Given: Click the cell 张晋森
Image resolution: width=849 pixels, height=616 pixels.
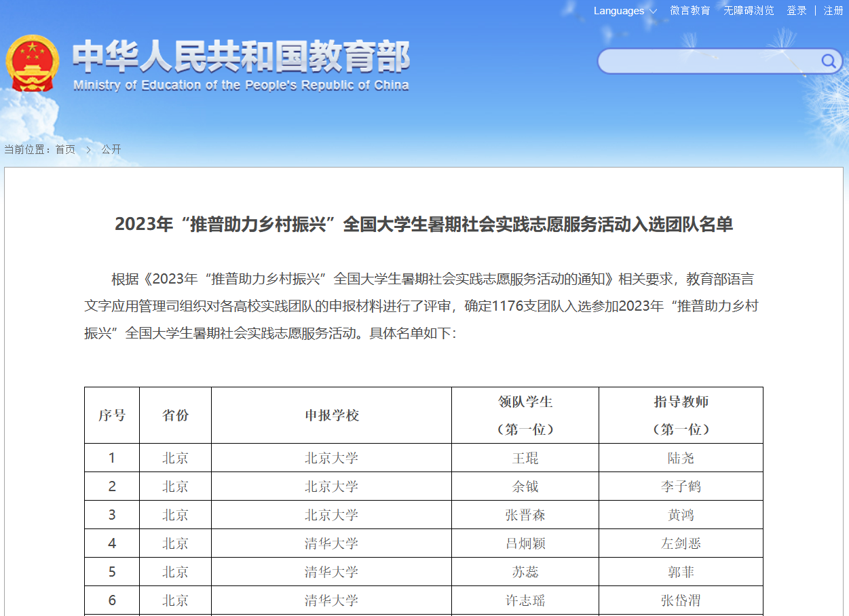Looking at the screenshot, I should [x=525, y=515].
